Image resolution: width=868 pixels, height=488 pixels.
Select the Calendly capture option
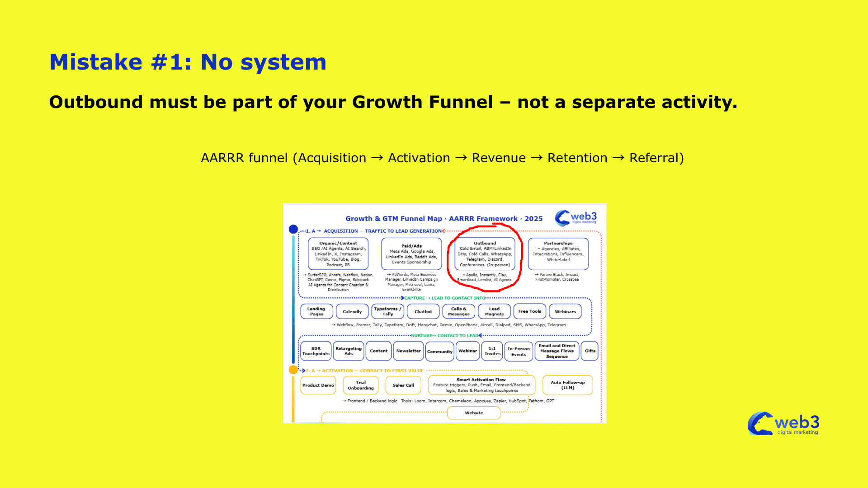coord(352,311)
